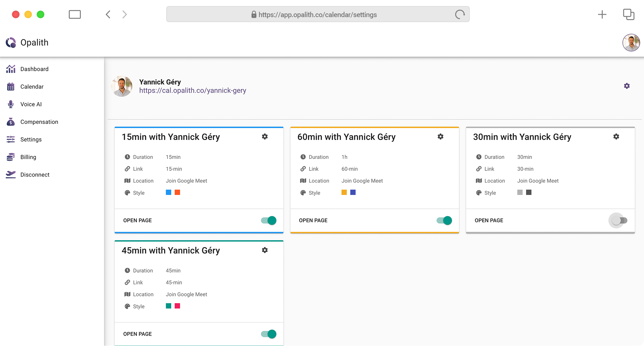
Task: Open settings gear for 60min event card
Action: coord(440,137)
